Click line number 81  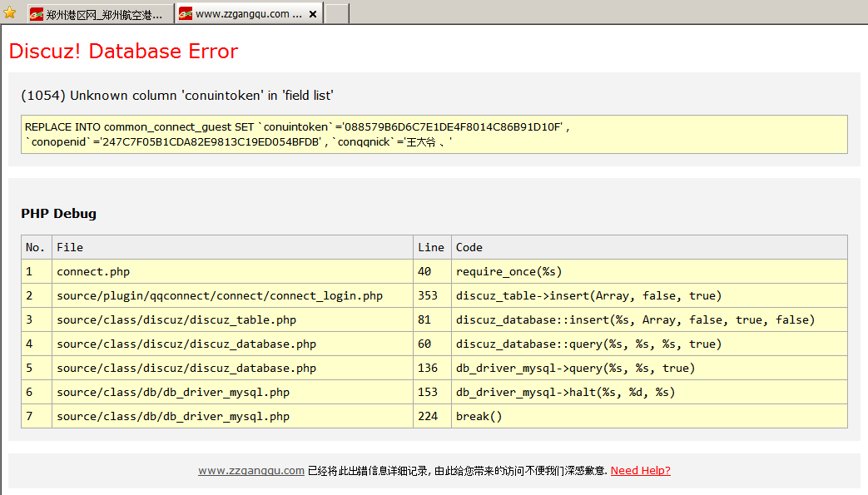[x=424, y=320]
